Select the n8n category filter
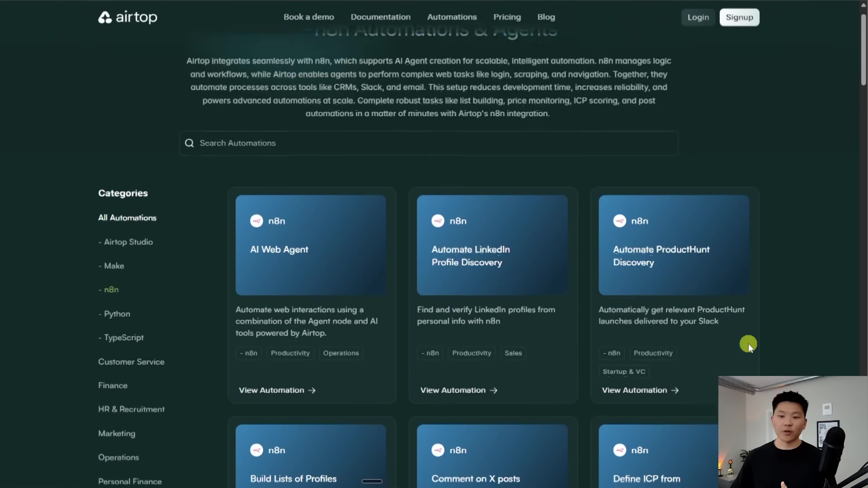 coord(108,290)
